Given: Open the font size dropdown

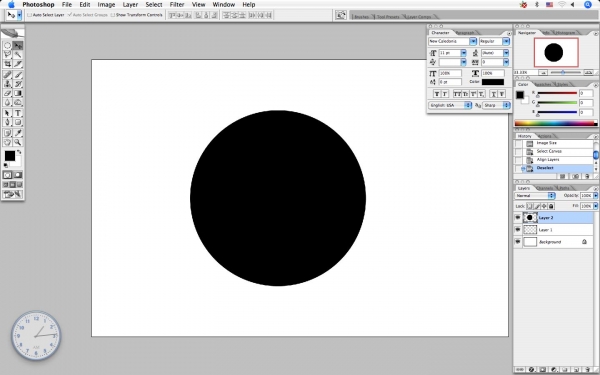Looking at the screenshot, I should click(463, 53).
